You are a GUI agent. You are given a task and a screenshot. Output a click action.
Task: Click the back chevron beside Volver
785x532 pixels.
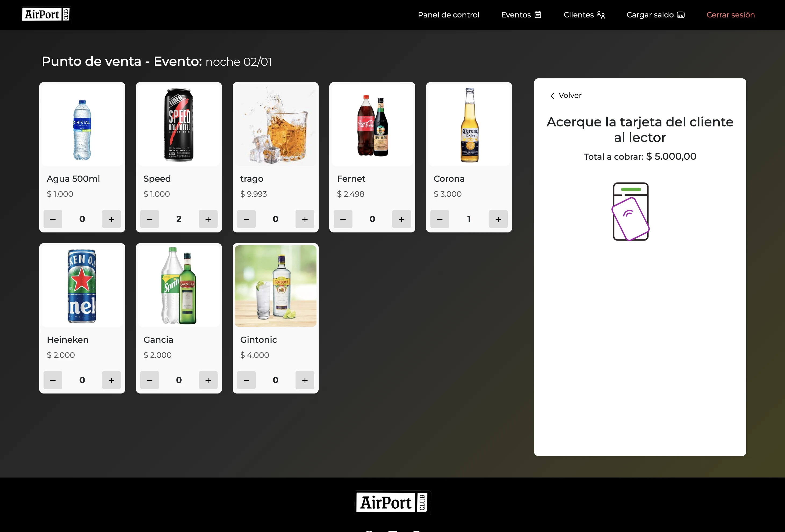(x=552, y=96)
